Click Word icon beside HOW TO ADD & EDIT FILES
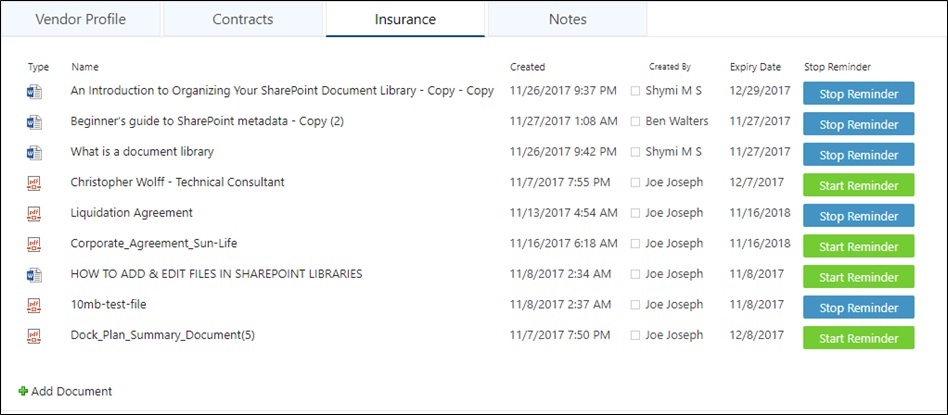Screen dimensions: 948x415 click(x=34, y=275)
